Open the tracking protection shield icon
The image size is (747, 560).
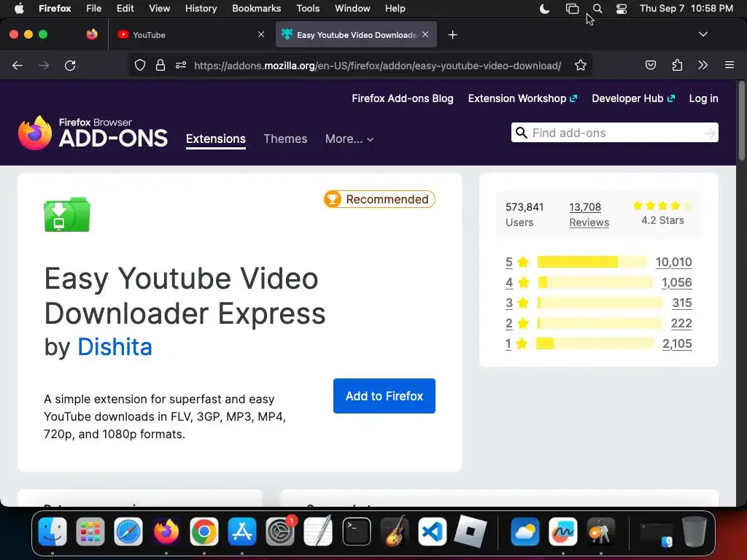pos(139,65)
